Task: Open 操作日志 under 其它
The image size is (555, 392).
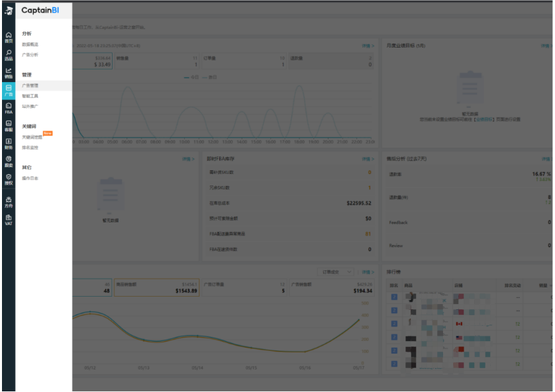Action: [30, 178]
